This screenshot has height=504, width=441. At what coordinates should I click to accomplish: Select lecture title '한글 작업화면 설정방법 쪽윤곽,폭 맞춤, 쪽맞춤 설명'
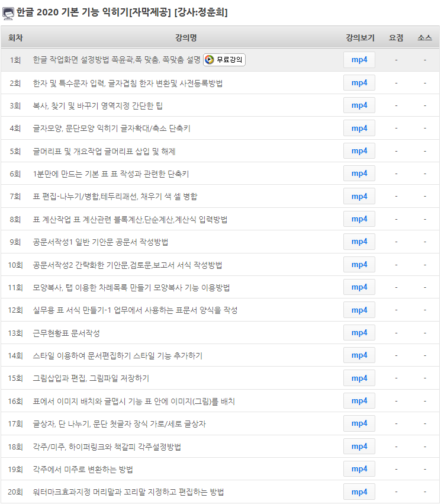click(117, 60)
